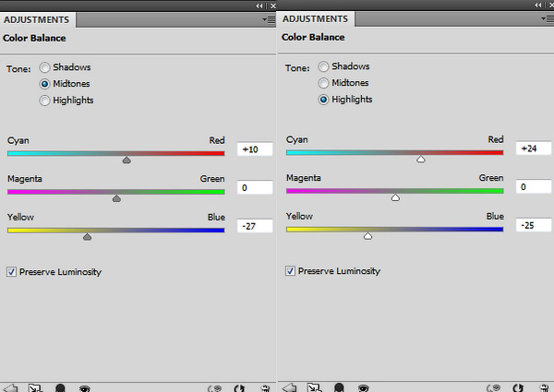Screen dimensions: 554x392
Task: Click Yellow-Blue slider handle in right panel
Action: tap(367, 236)
